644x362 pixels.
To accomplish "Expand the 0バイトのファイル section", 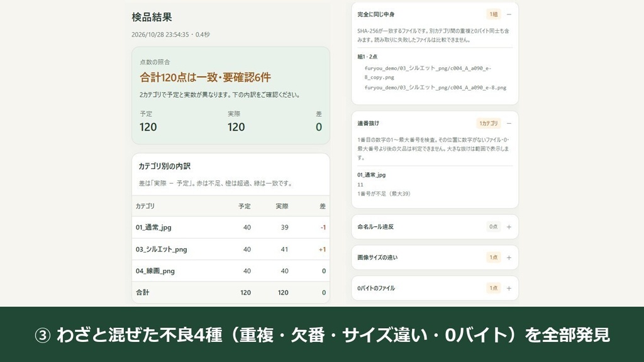I will click(509, 288).
